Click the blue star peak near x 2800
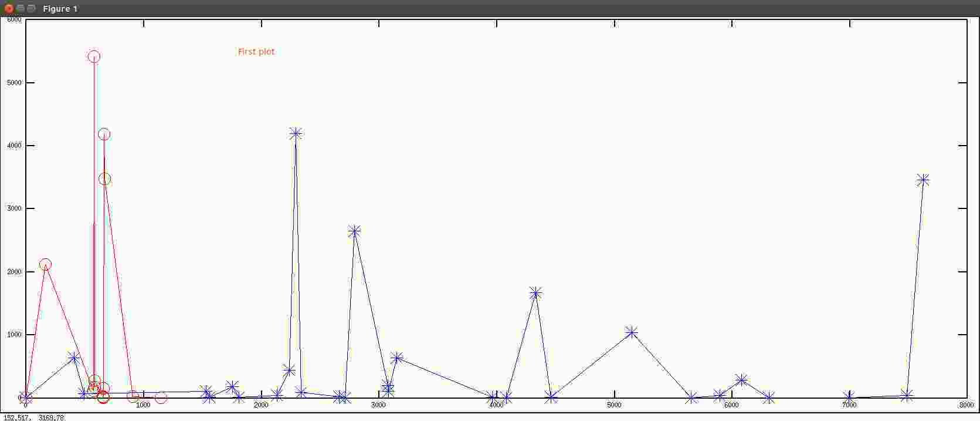The width and height of the screenshot is (980, 421). pos(354,231)
